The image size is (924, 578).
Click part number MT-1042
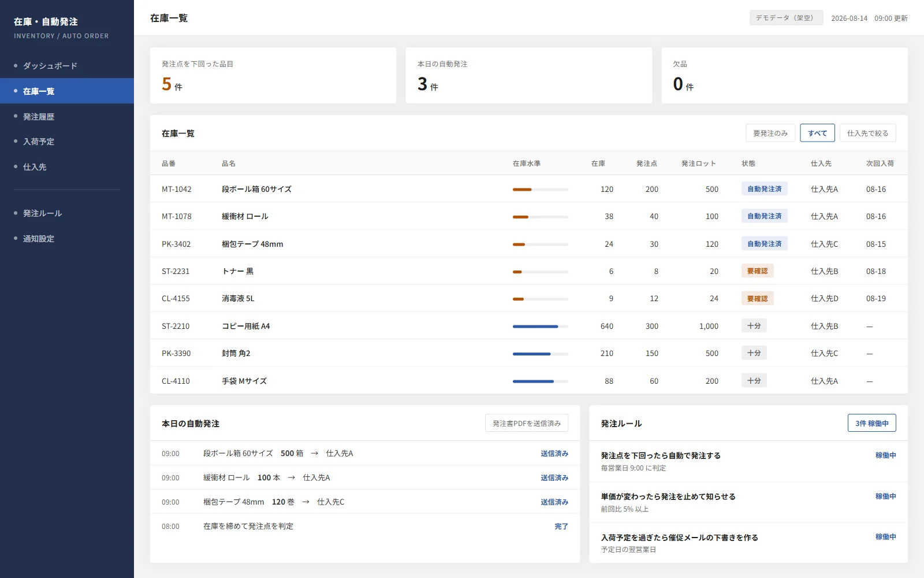[176, 189]
